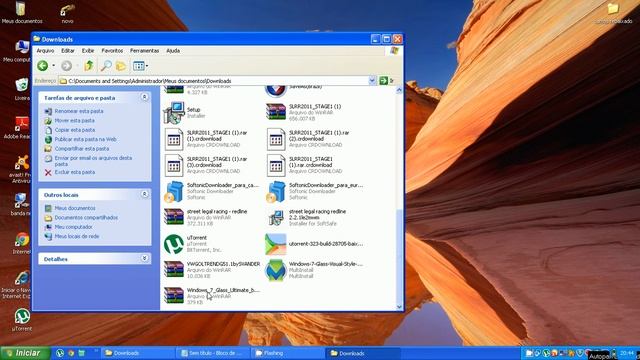640x360 pixels.
Task: Select SLRR2011_STAGE1 (1).rar (1).crdownload file icon
Action: 174,139
